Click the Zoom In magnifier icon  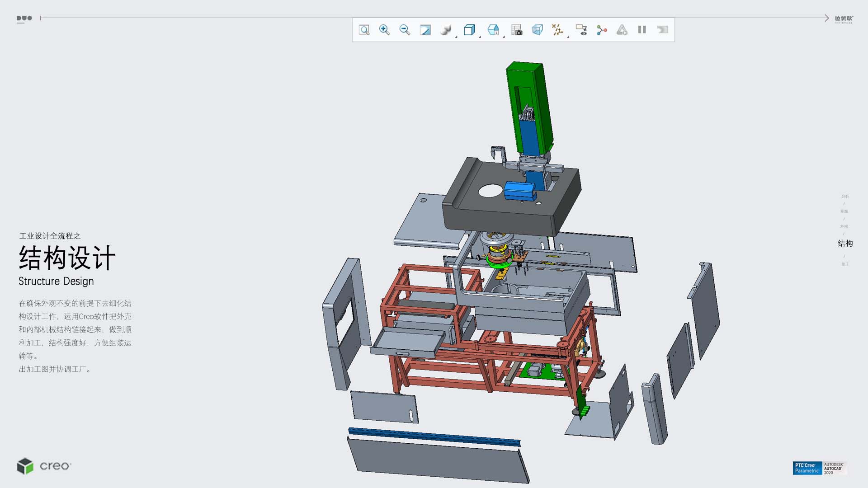(384, 30)
